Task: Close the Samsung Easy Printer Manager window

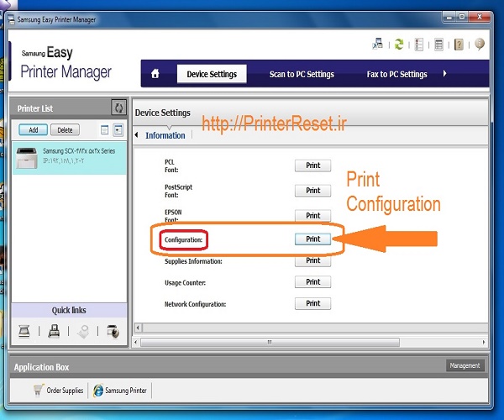Action: [x=480, y=17]
